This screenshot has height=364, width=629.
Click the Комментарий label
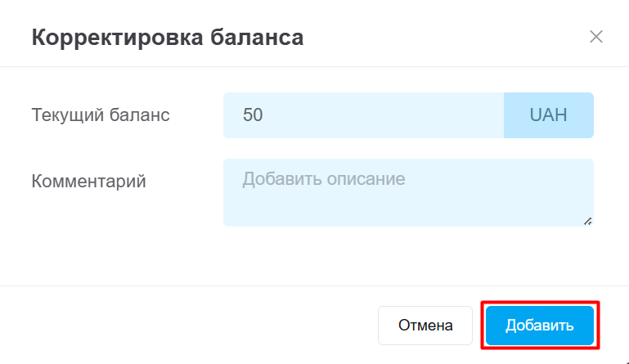click(88, 182)
